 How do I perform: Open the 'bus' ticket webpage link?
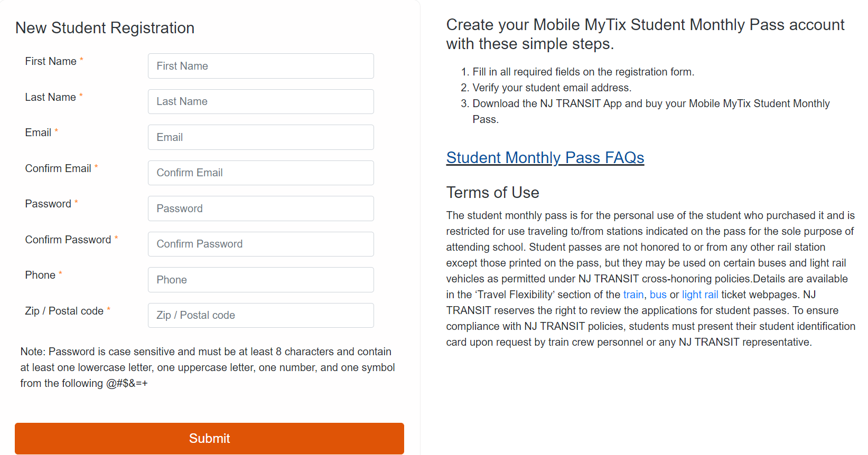tap(658, 295)
